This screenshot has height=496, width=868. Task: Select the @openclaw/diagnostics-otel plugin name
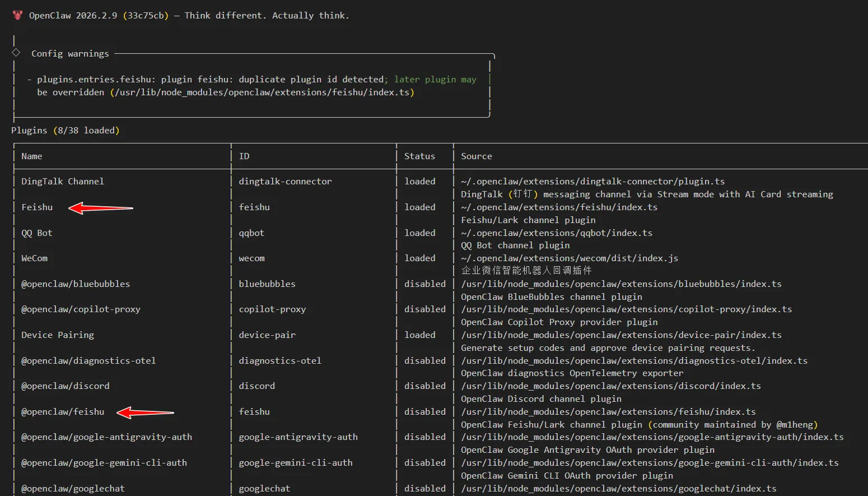88,361
